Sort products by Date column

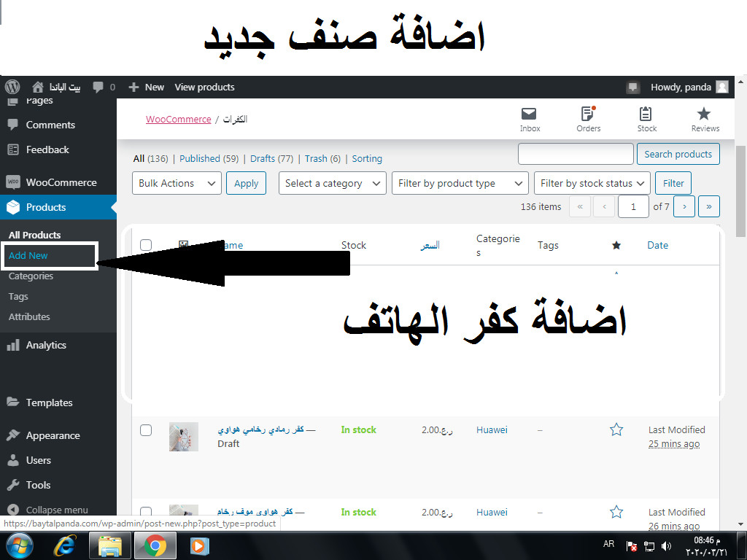[x=657, y=245]
